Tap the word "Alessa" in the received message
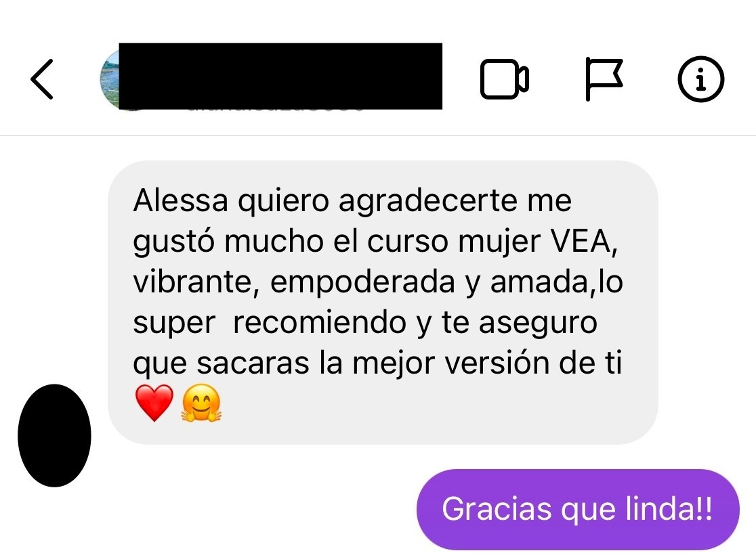Image resolution: width=756 pixels, height=555 pixels. click(180, 200)
